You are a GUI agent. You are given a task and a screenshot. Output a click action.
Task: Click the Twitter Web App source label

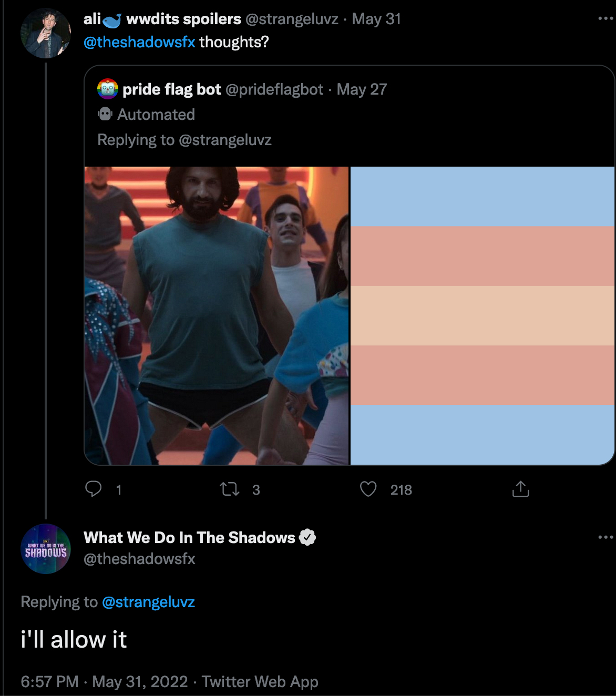(x=260, y=682)
